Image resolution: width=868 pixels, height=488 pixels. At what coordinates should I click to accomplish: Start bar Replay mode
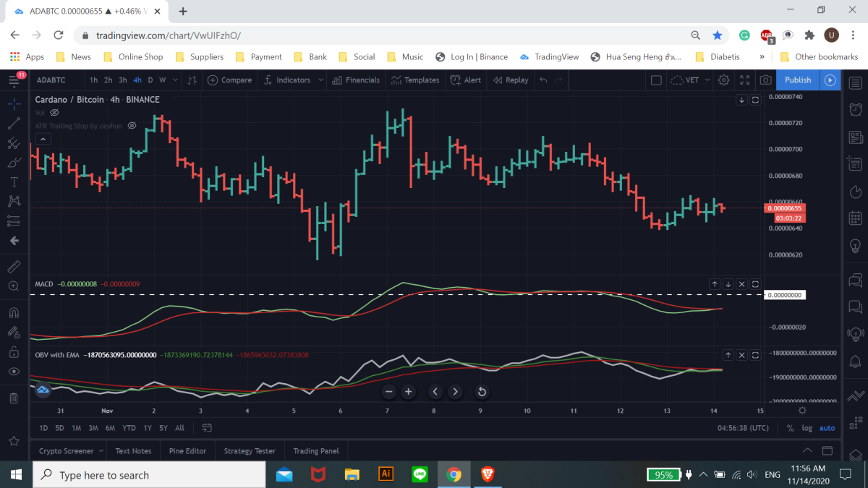pos(511,80)
